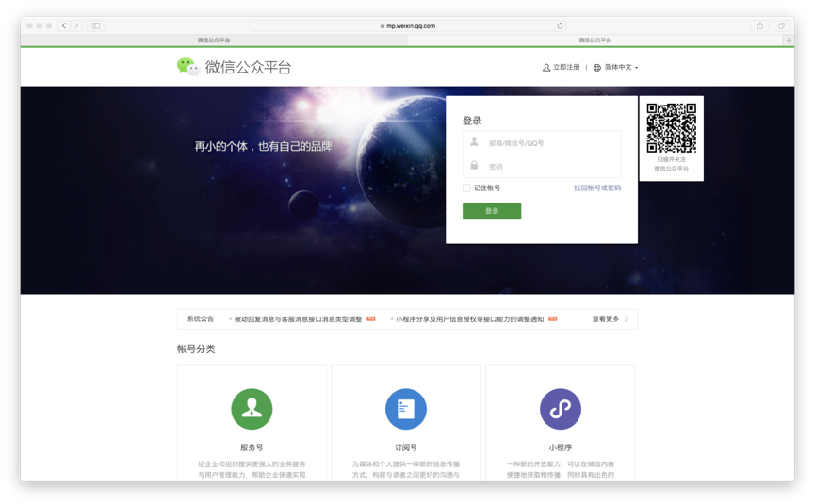Click the user icon next to 立即注册
Screen dimensions: 814x504
546,68
